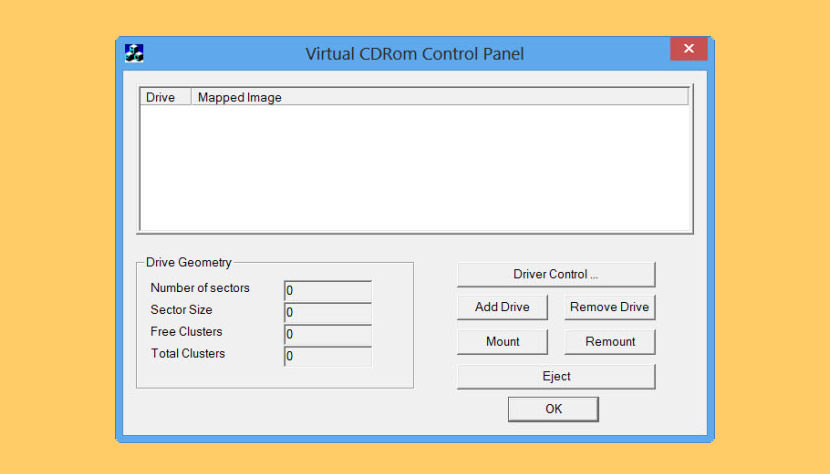The width and height of the screenshot is (830, 474).
Task: Eject the mapped image
Action: pyautogui.click(x=556, y=377)
